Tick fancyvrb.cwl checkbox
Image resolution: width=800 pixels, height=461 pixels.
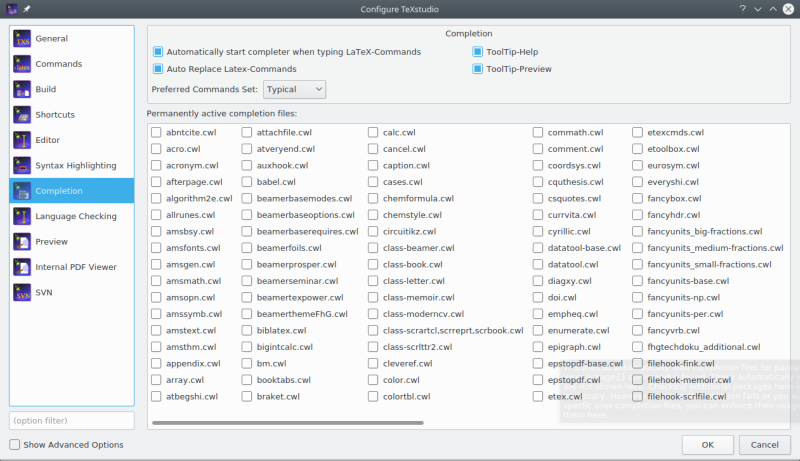(x=637, y=330)
